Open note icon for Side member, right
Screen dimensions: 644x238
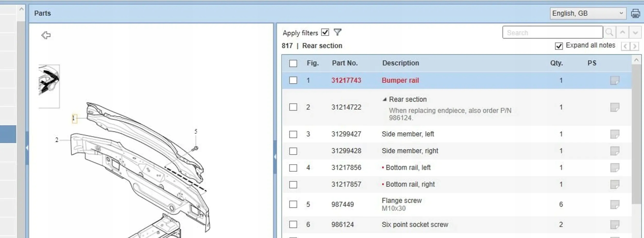point(615,151)
